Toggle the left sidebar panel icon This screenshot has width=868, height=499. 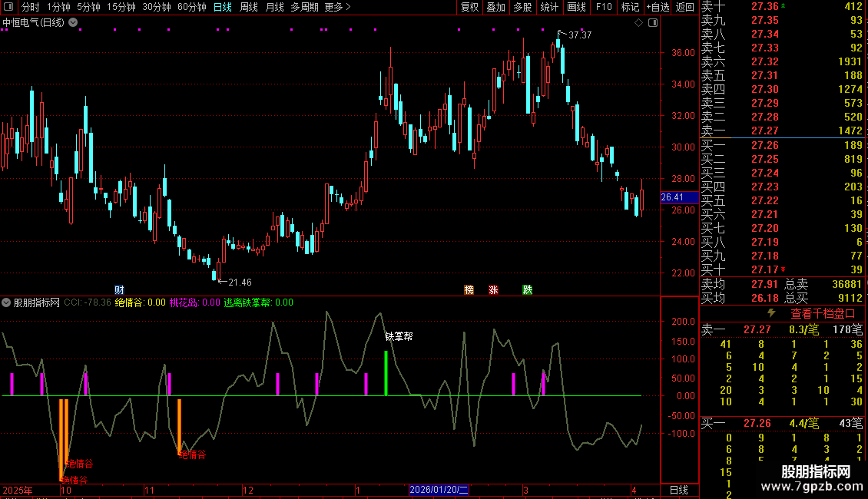click(x=8, y=7)
